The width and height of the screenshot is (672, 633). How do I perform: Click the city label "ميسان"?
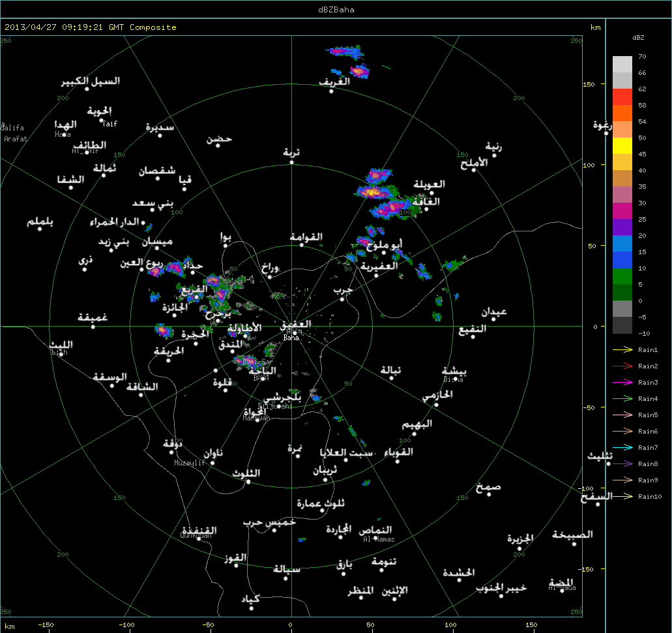pyautogui.click(x=157, y=242)
